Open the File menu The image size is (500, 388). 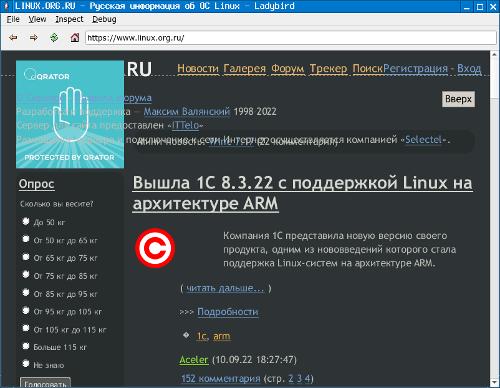tap(13, 19)
